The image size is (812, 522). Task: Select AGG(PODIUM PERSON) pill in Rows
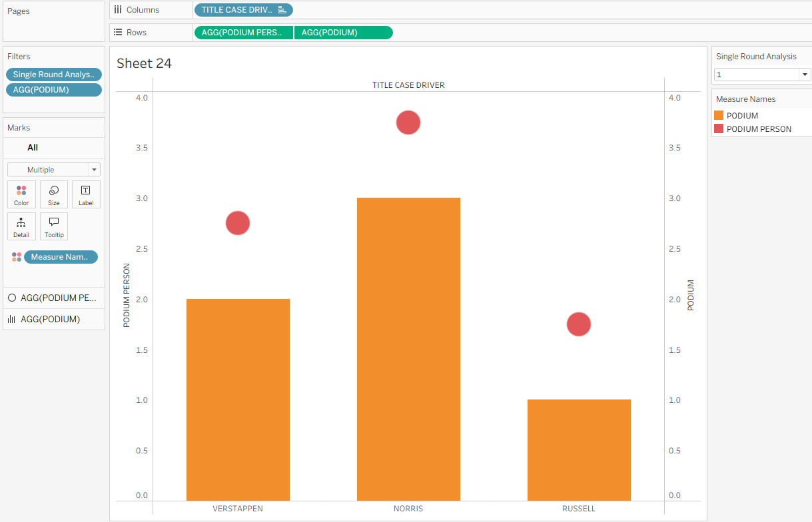tap(243, 33)
